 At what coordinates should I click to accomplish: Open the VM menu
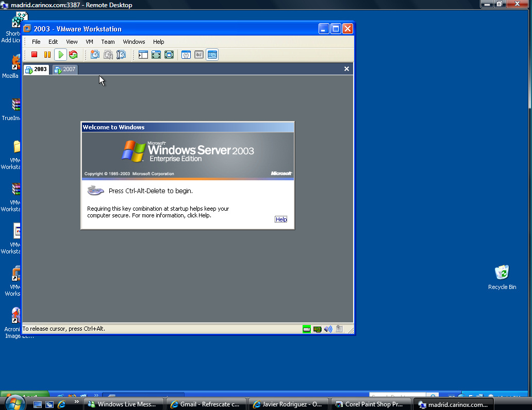[90, 42]
